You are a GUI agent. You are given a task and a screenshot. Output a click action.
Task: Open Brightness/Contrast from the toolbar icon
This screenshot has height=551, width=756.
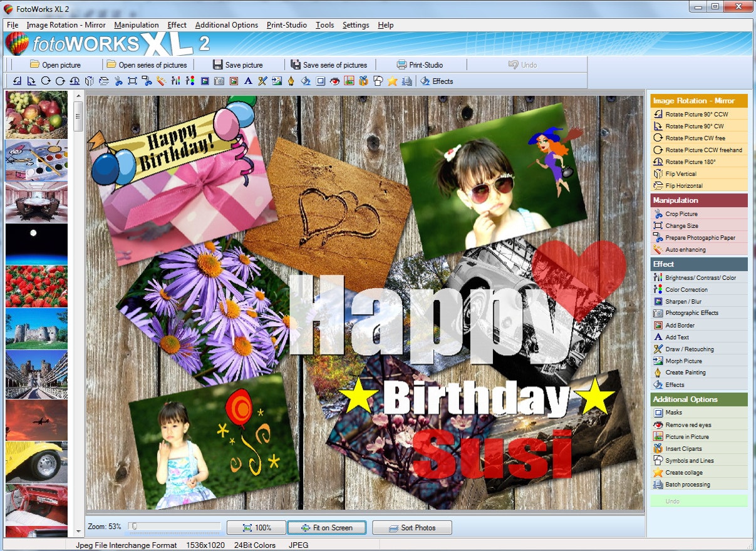[x=175, y=81]
